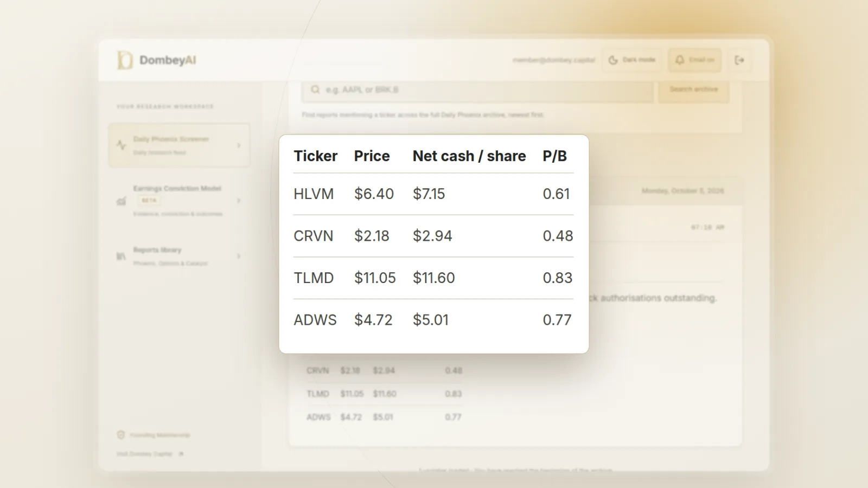This screenshot has width=868, height=488.
Task: Click the $4.72 price in enlarged table
Action: pyautogui.click(x=373, y=320)
